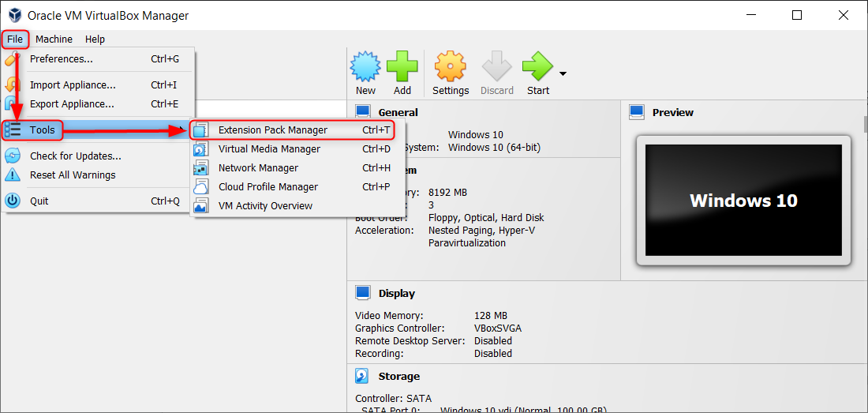
Task: Click the Display section heading
Action: [396, 294]
